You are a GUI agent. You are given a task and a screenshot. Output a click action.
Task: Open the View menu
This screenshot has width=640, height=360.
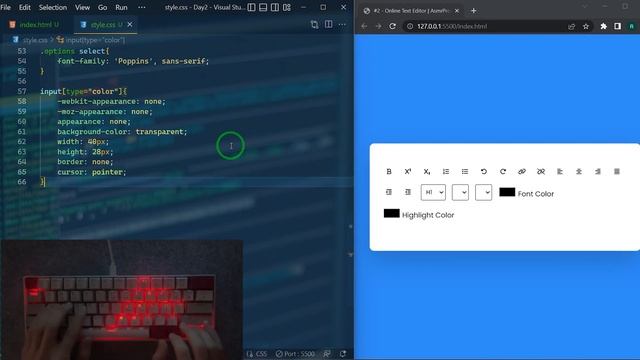pyautogui.click(x=82, y=7)
